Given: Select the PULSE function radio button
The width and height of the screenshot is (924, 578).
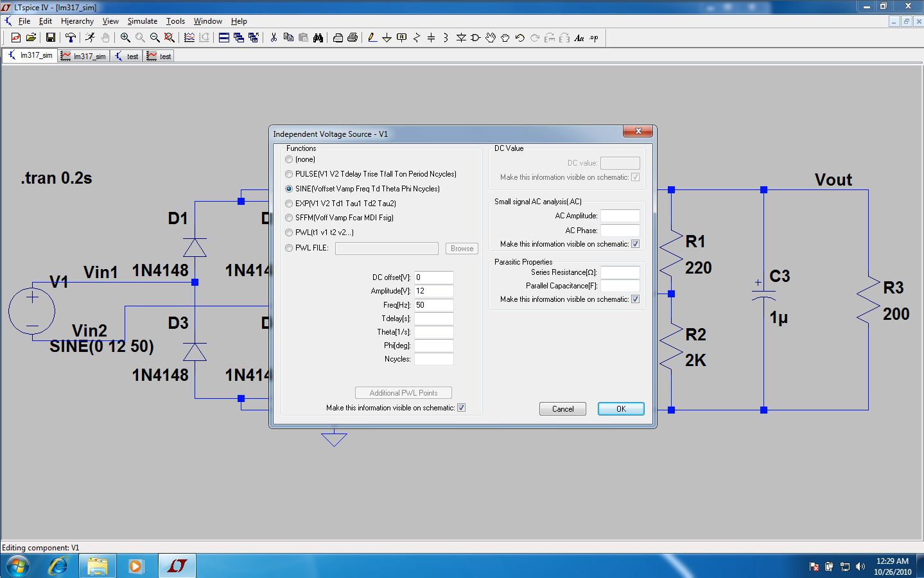Looking at the screenshot, I should 289,174.
